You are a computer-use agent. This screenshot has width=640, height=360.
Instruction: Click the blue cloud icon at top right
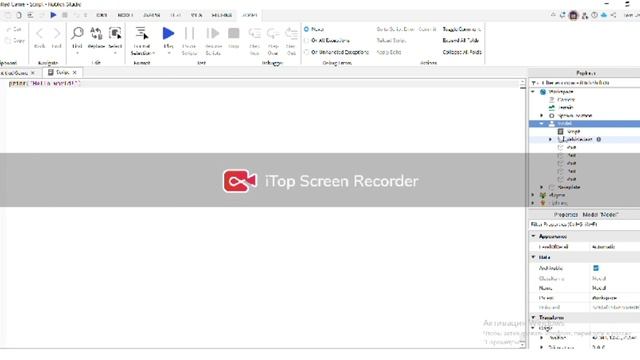pos(604,15)
